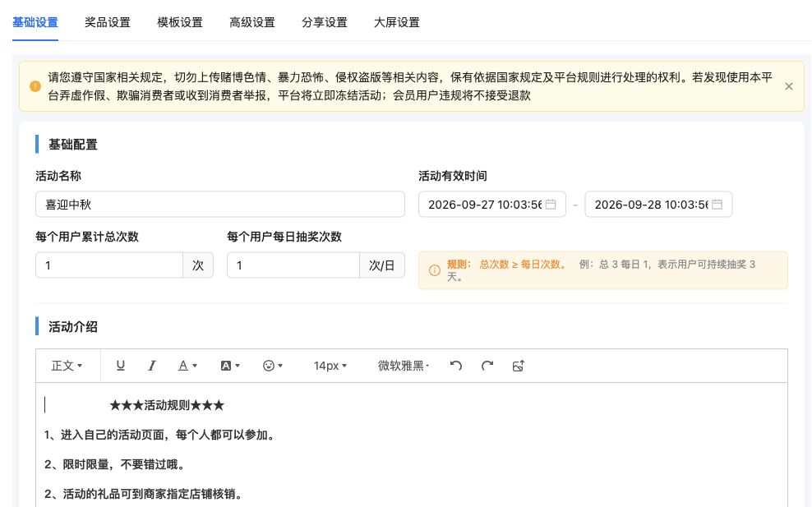Viewport: 812px width, 507px height.
Task: Open the text background color picker
Action: [230, 366]
